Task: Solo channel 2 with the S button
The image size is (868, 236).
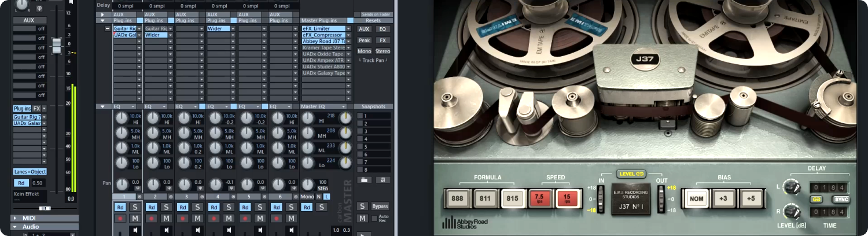Action: 166,207
